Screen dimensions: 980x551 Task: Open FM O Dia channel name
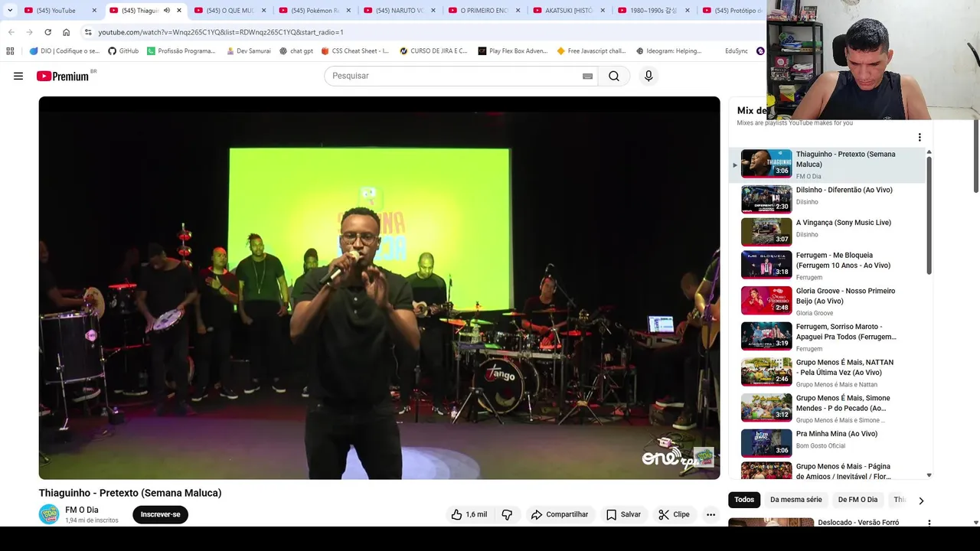tap(82, 510)
